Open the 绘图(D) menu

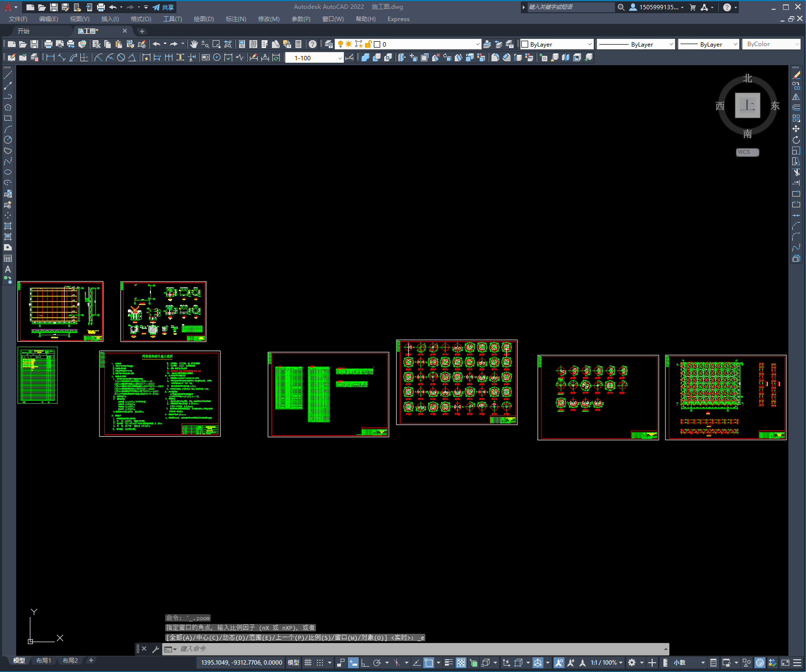[204, 19]
